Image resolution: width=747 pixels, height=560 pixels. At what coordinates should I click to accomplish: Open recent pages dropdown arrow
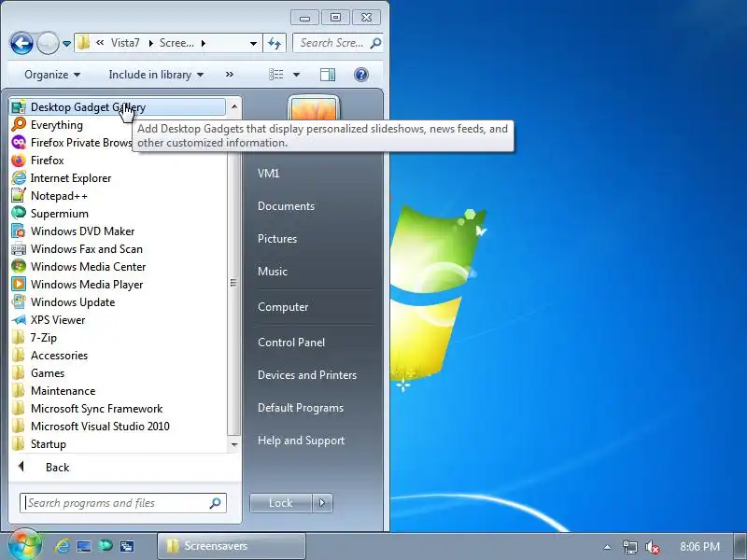tap(66, 44)
